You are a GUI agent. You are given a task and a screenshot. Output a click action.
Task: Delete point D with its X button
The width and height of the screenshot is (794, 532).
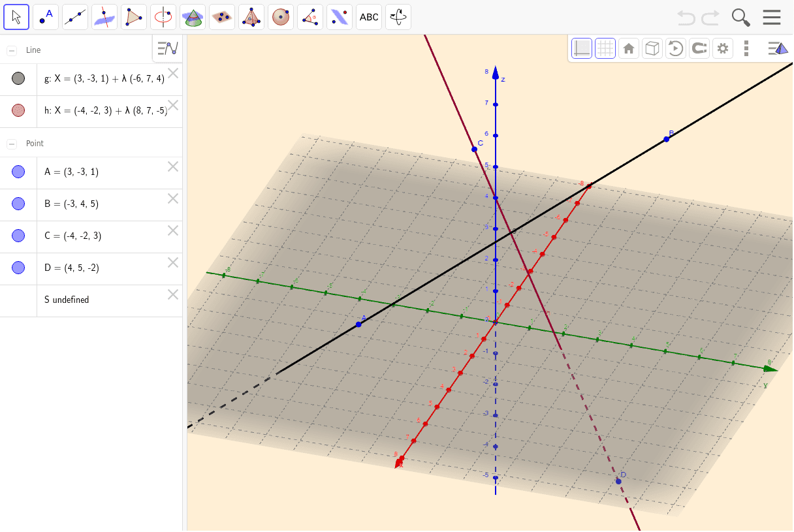(x=173, y=262)
